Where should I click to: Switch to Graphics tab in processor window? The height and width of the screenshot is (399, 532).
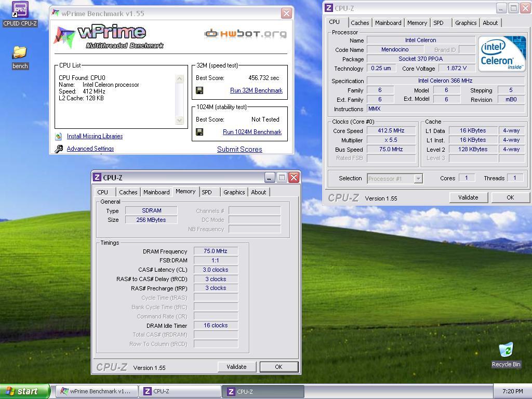[466, 23]
